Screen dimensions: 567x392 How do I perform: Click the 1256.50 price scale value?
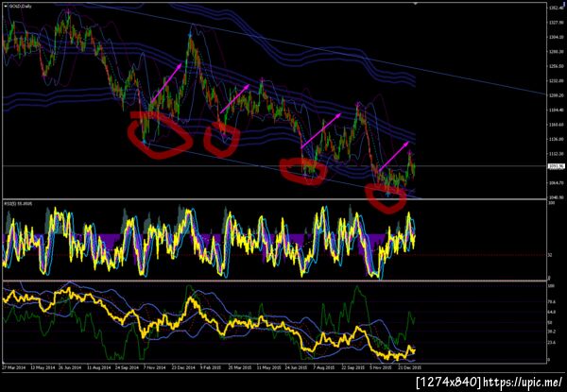coord(555,66)
